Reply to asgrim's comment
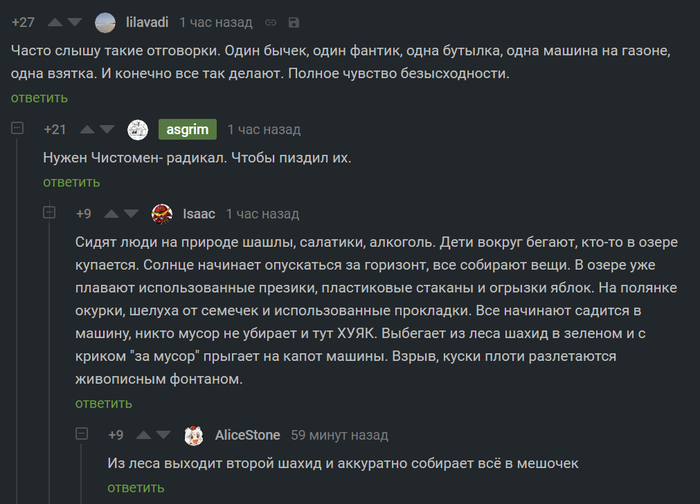Image resolution: width=700 pixels, height=504 pixels. click(x=71, y=182)
